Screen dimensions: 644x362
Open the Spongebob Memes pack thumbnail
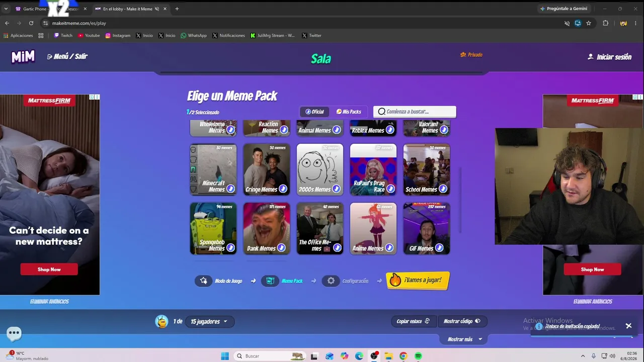[213, 228]
